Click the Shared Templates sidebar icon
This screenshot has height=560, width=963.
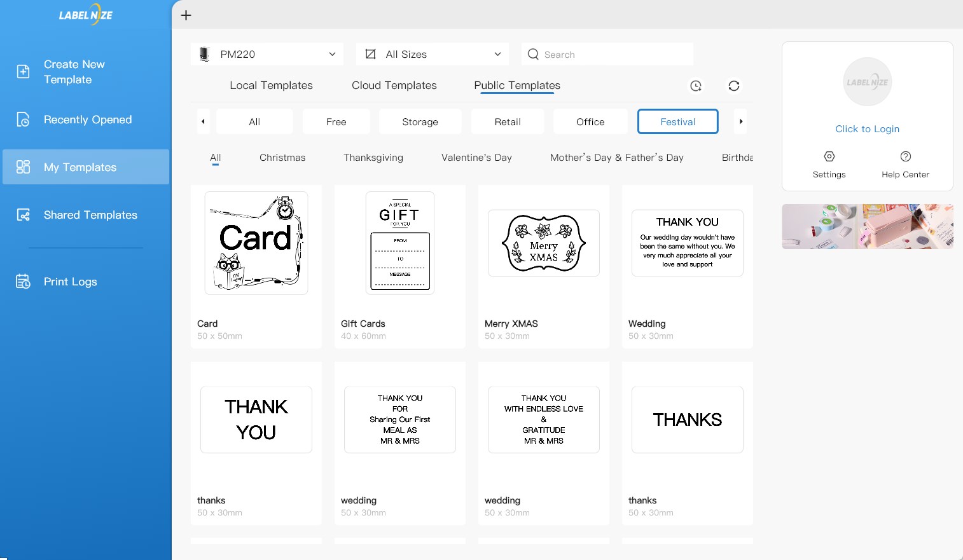click(x=23, y=215)
